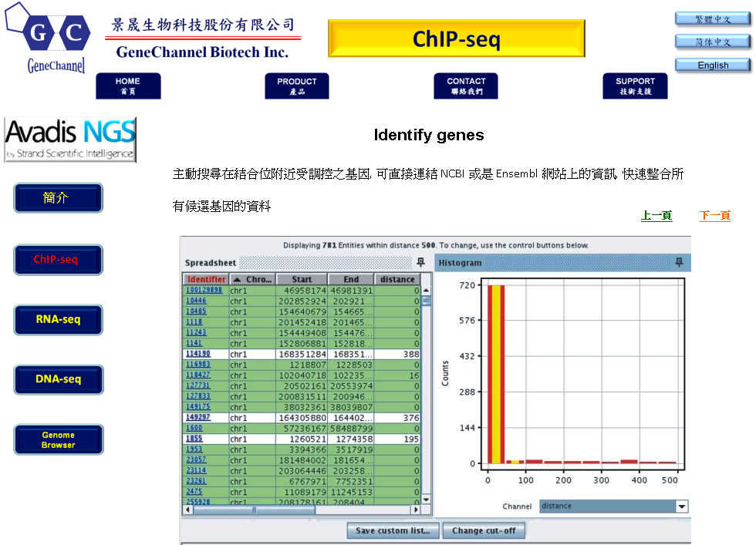Screen dimensions: 756x545
Task: Click the horizontal scroll-left arrow
Action: pyautogui.click(x=187, y=510)
